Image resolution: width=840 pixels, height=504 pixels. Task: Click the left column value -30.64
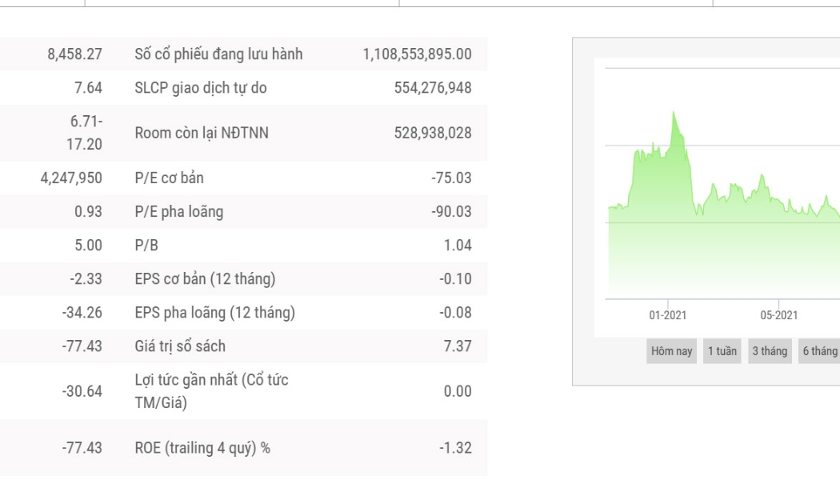tap(82, 391)
